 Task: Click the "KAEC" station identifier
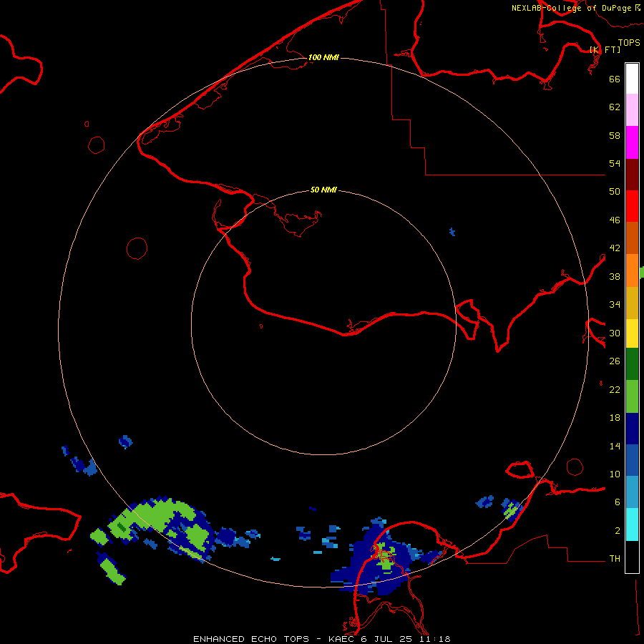[x=342, y=639]
